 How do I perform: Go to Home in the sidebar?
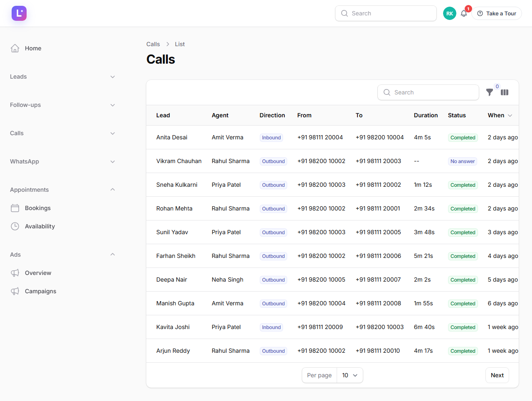coord(62,48)
